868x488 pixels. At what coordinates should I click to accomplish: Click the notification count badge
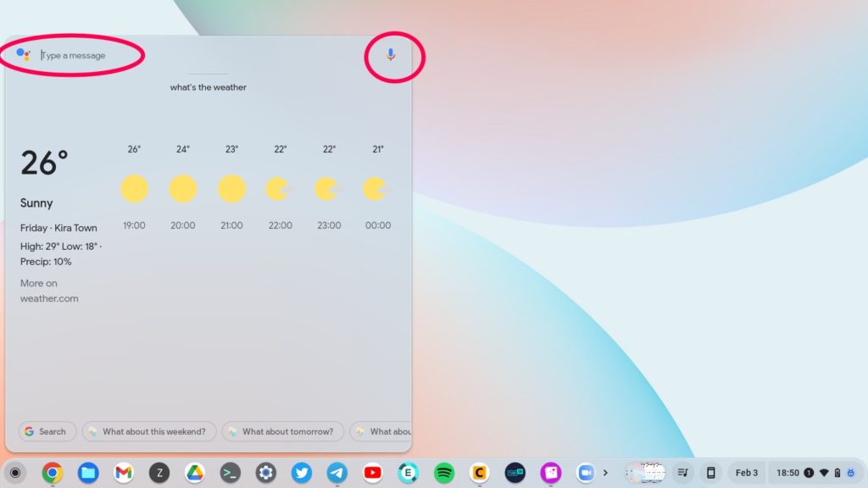[809, 473]
